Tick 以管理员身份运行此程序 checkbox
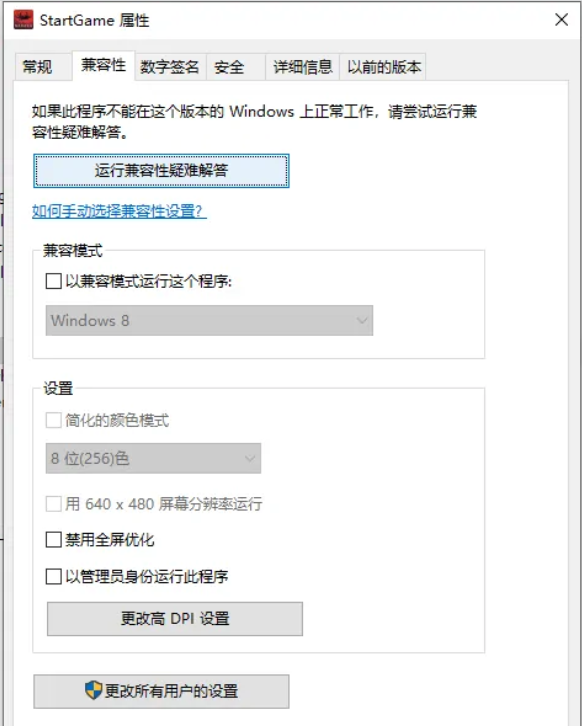This screenshot has width=582, height=726. coord(54,576)
